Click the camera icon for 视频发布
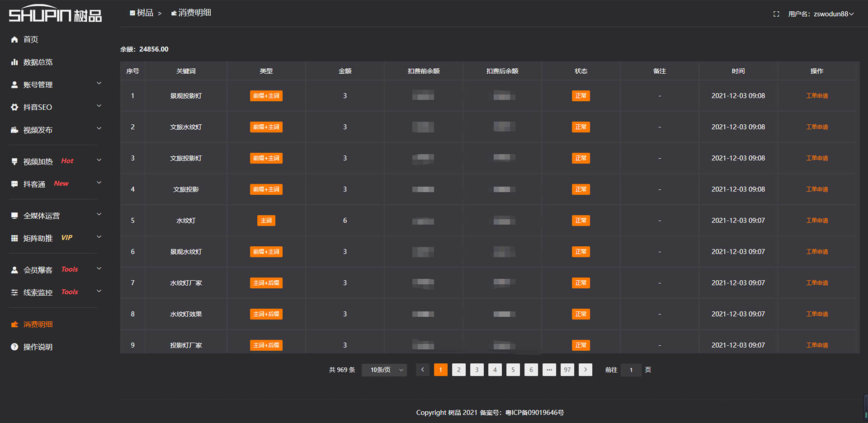Screen dimensions: 868x423 14,130
